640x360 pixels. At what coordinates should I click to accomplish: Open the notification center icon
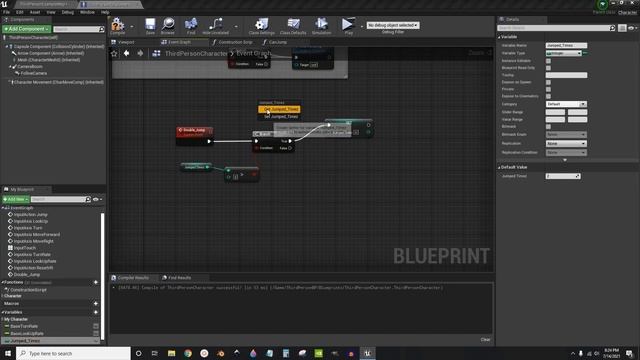coord(629,353)
